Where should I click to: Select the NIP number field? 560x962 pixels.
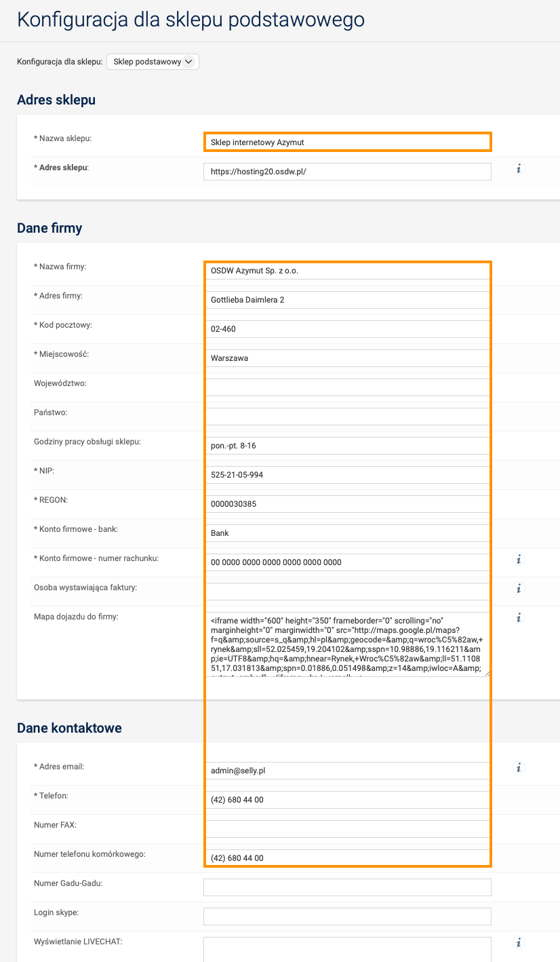(x=347, y=475)
